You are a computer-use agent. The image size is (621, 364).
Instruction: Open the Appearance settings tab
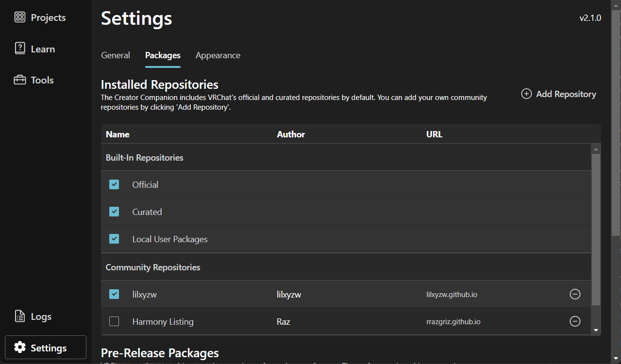pyautogui.click(x=218, y=55)
